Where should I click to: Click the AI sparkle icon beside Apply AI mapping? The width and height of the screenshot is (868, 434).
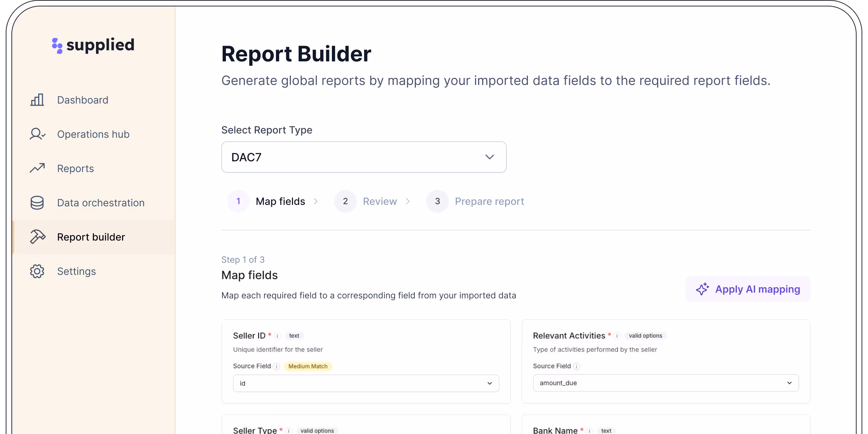(x=703, y=289)
